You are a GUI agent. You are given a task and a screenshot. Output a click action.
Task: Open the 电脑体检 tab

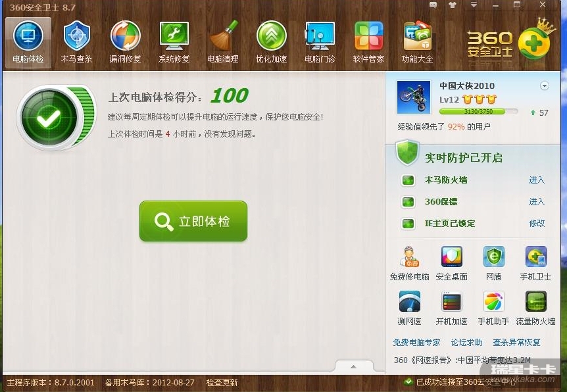28,43
